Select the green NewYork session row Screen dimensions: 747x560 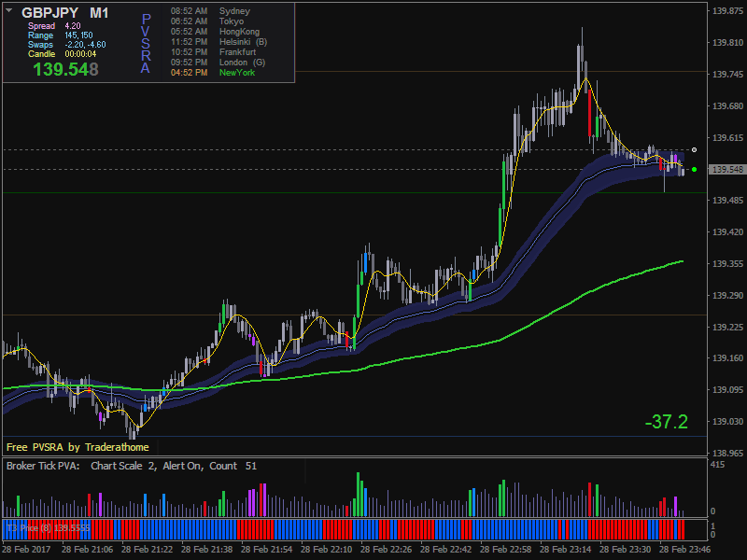[213, 73]
